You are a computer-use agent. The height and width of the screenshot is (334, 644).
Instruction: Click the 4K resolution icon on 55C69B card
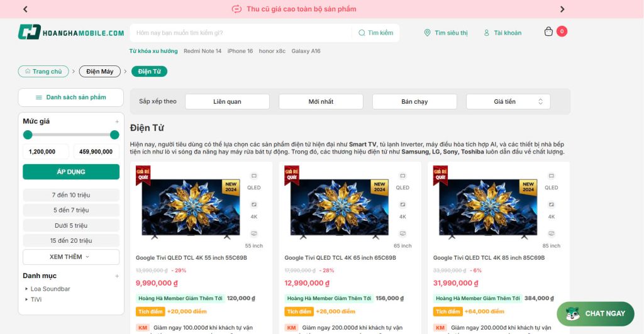tap(254, 204)
